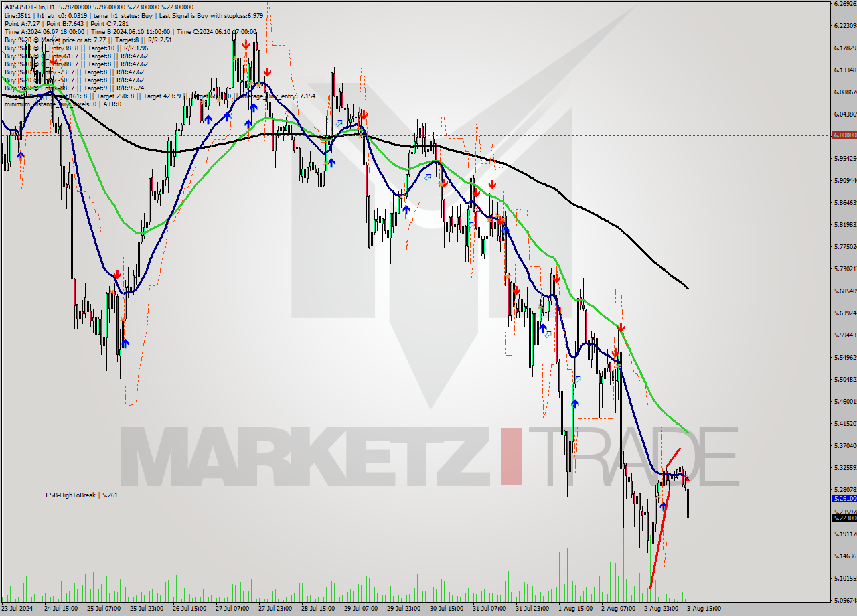Click the blue 5.26100 price tag on axis
Image resolution: width=857 pixels, height=616 pixels.
tap(844, 499)
